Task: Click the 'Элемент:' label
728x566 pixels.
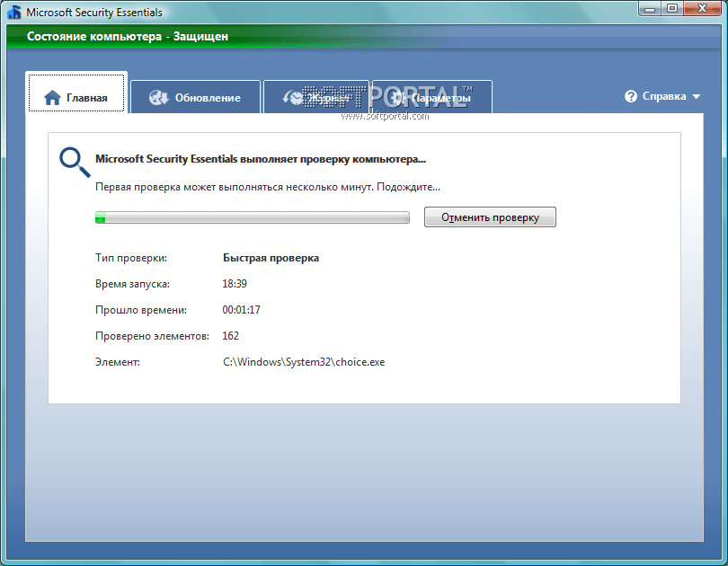Action: (x=118, y=362)
